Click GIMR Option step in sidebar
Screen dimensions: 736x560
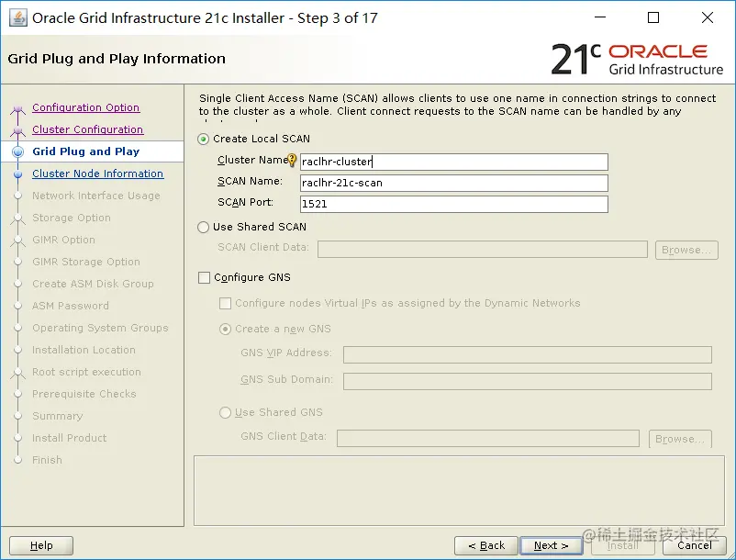click(63, 240)
